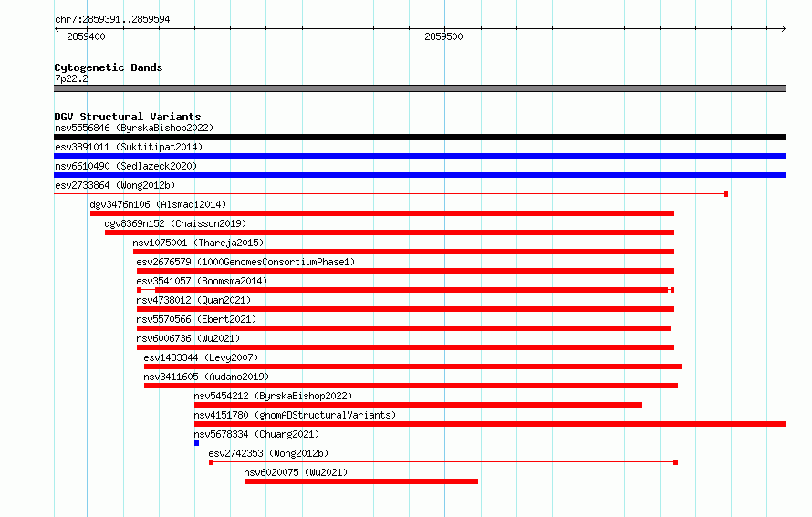Select the Cytogenetic Bands track title

[109, 67]
